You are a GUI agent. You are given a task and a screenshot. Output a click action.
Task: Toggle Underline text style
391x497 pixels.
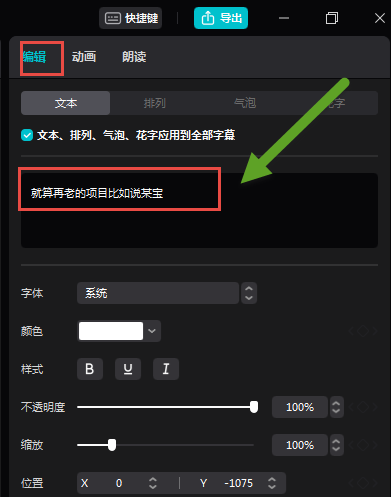pos(128,369)
